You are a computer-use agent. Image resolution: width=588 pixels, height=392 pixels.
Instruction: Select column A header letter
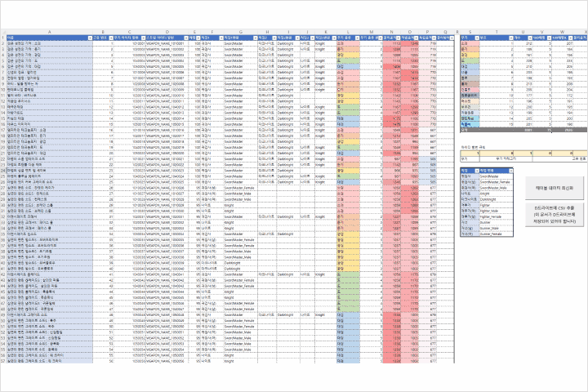50,33
